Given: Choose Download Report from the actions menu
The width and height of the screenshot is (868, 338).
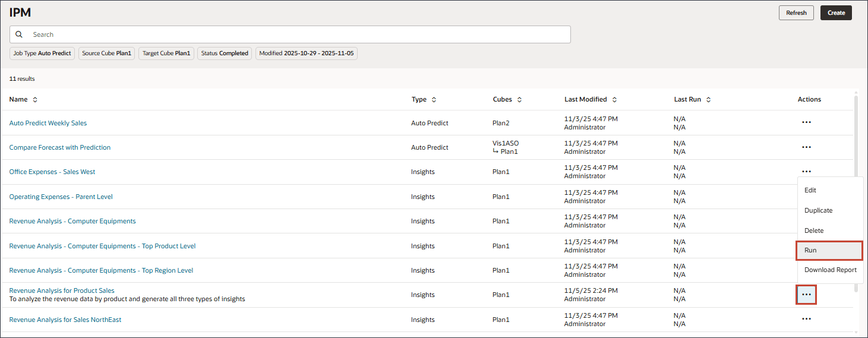Looking at the screenshot, I should pos(829,270).
